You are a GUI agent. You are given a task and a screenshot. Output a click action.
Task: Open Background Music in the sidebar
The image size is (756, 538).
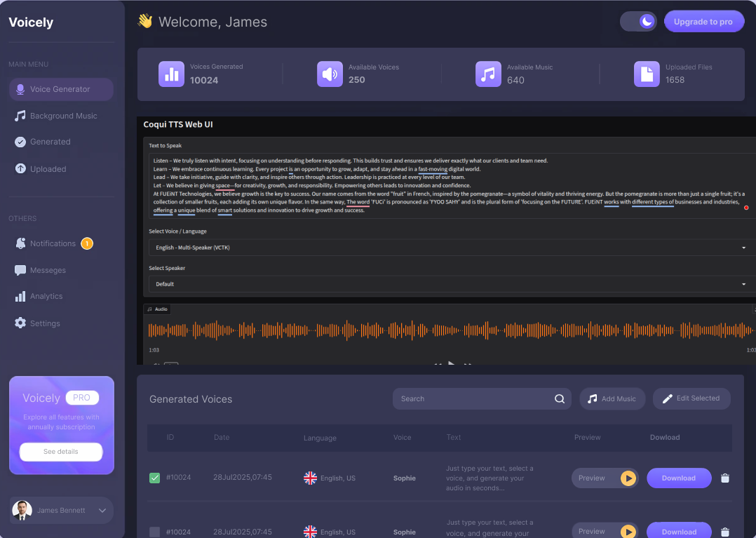click(62, 116)
